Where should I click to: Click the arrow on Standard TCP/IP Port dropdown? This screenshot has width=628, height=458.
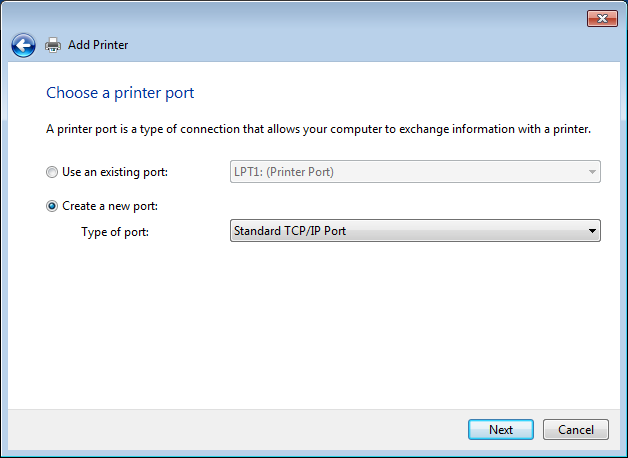tap(592, 231)
